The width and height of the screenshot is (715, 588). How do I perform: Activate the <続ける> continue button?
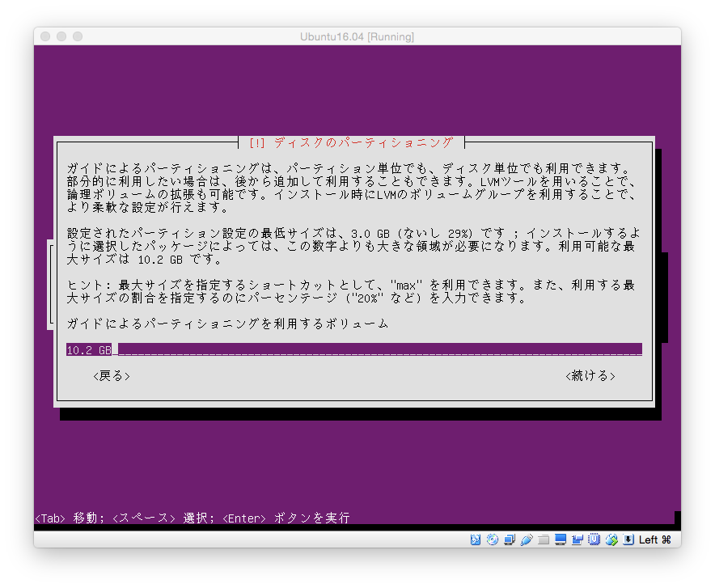pos(590,375)
